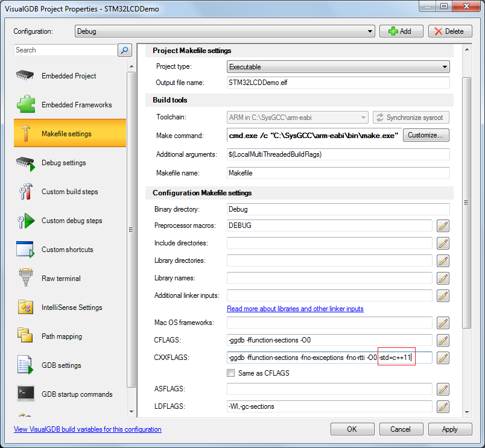The height and width of the screenshot is (448, 485).
Task: Edit CXXFLAGS with pencil icon
Action: pyautogui.click(x=443, y=358)
